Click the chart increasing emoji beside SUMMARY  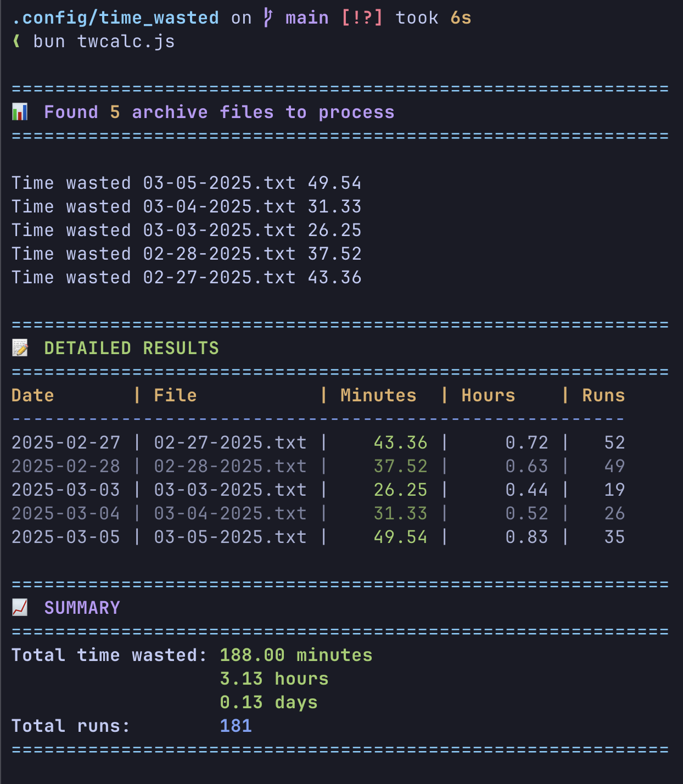tap(21, 607)
